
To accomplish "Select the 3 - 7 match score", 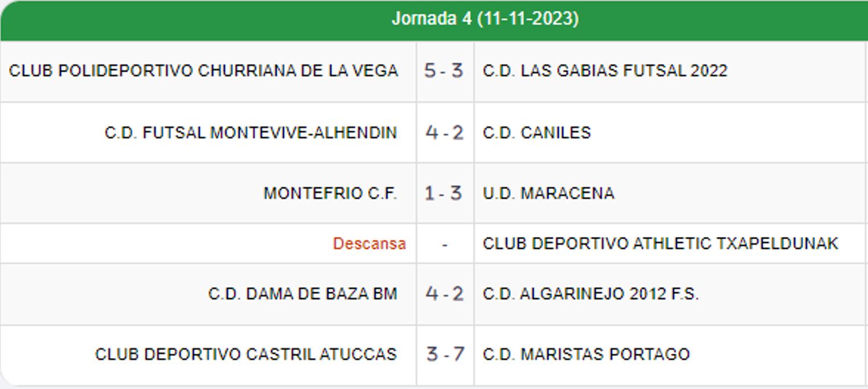I will [445, 354].
